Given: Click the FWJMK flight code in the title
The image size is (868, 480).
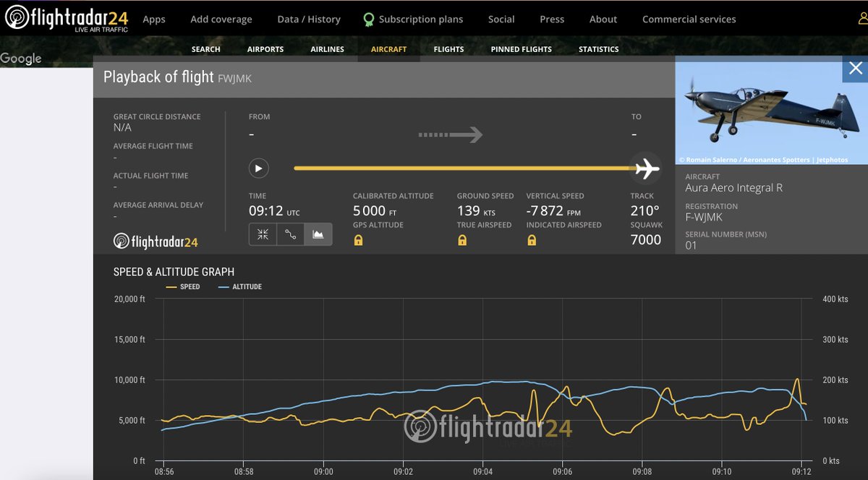Looking at the screenshot, I should tap(235, 79).
